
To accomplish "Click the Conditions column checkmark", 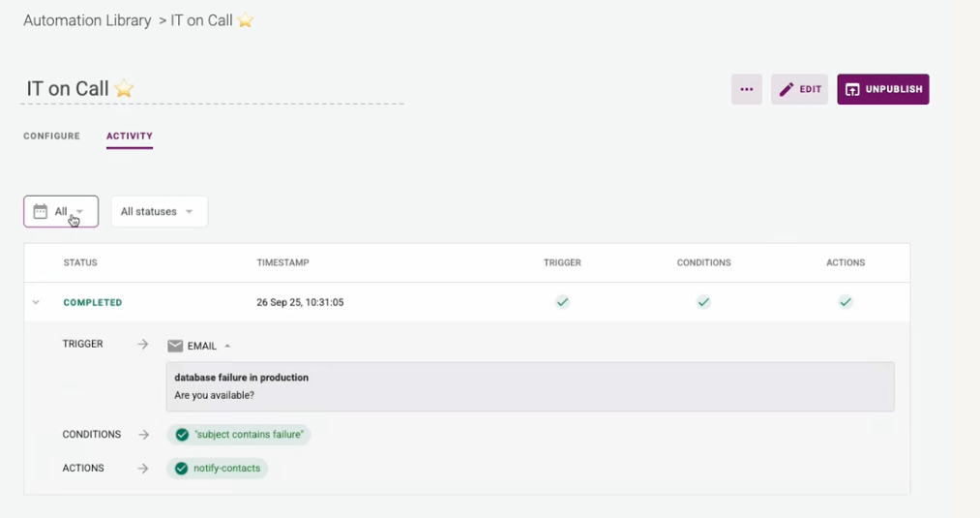I will (x=703, y=302).
